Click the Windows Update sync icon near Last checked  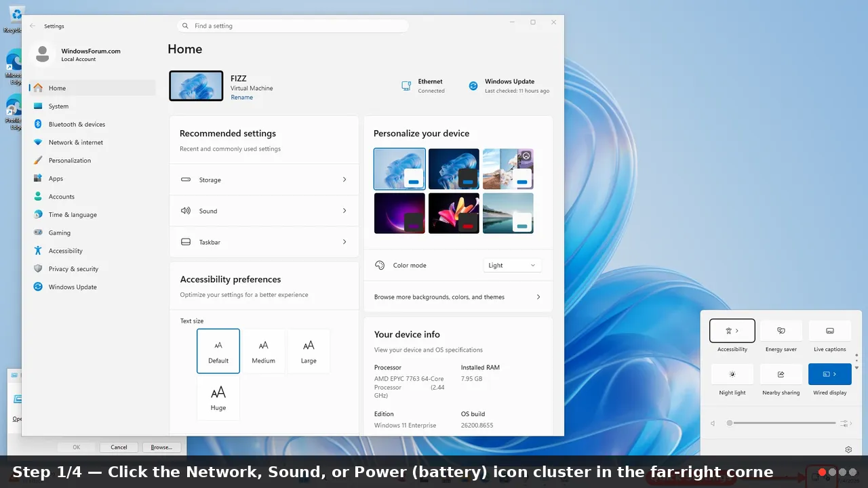[x=473, y=86]
